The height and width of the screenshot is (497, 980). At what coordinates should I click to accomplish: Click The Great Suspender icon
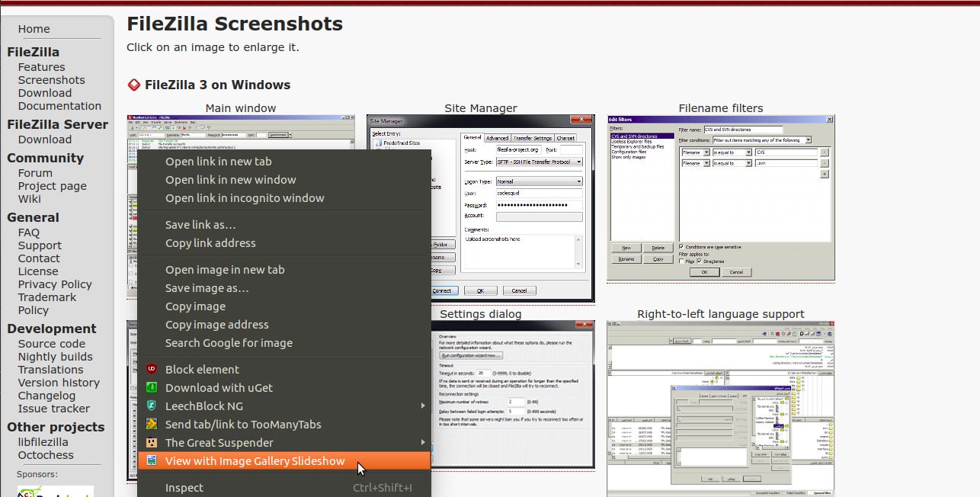152,442
